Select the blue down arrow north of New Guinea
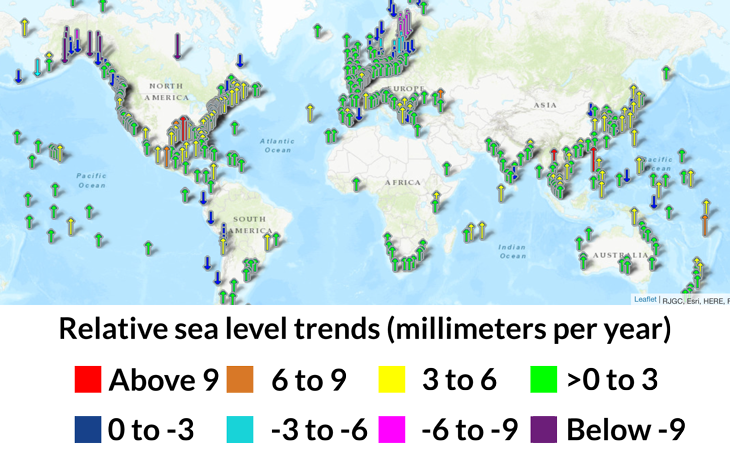The image size is (730, 454). point(654,201)
